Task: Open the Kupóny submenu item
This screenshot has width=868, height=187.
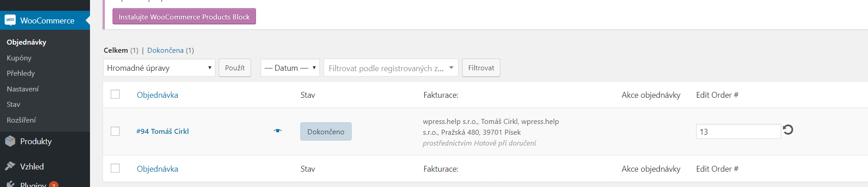Action: pyautogui.click(x=19, y=58)
